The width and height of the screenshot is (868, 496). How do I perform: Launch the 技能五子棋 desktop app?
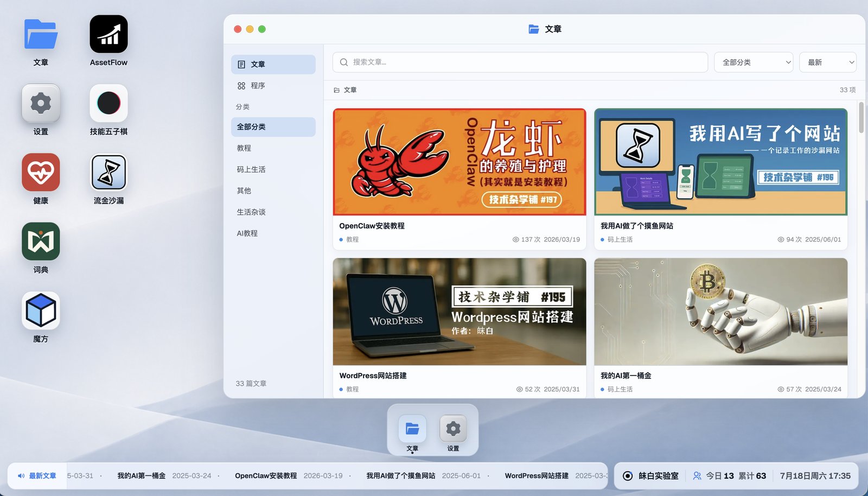[x=108, y=103]
